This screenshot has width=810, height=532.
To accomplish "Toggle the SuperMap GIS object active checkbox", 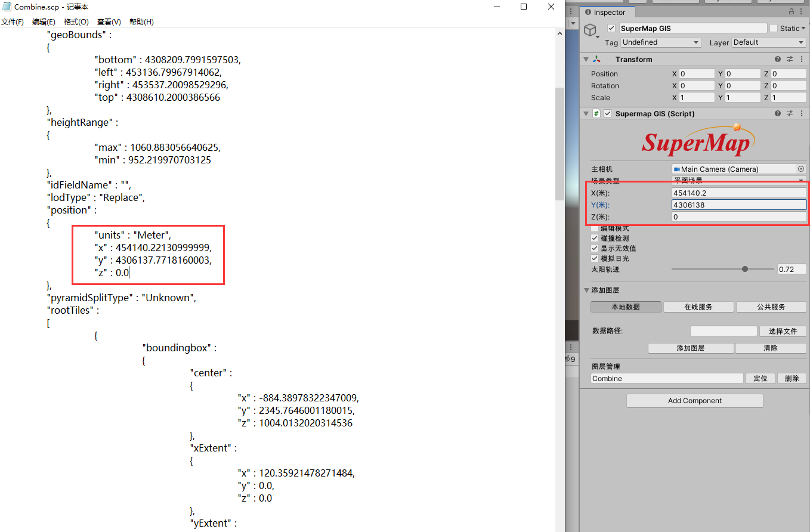I will [611, 28].
